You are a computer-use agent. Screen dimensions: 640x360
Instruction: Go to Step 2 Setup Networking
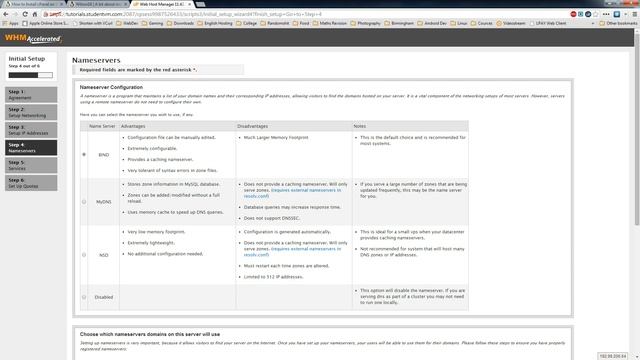(31, 112)
